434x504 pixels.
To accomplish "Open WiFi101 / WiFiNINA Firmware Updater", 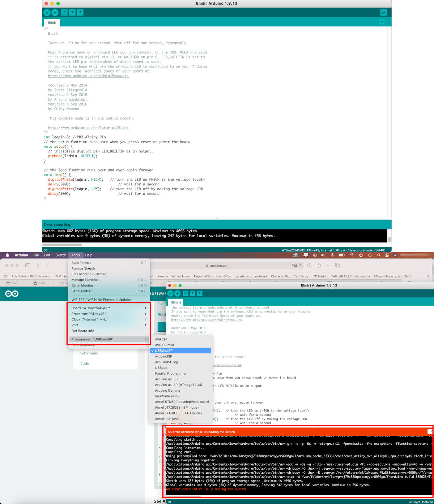I will pyautogui.click(x=109, y=300).
